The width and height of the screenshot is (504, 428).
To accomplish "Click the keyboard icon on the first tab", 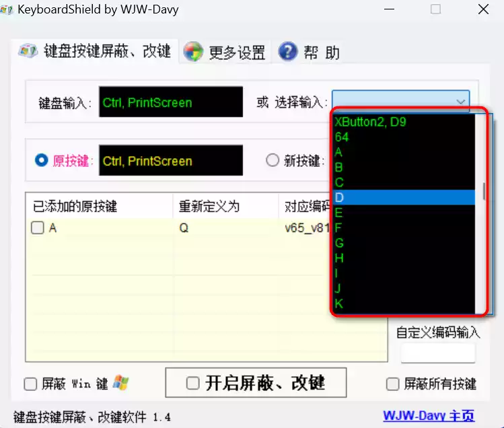I will pyautogui.click(x=28, y=50).
